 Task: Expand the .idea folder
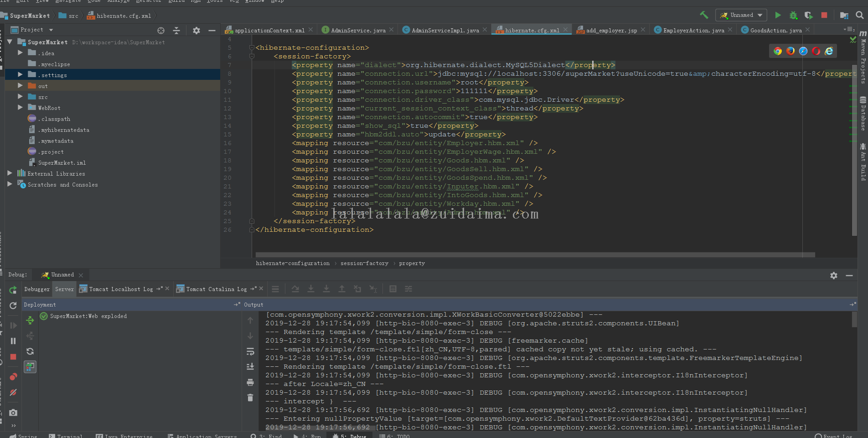[x=20, y=53]
